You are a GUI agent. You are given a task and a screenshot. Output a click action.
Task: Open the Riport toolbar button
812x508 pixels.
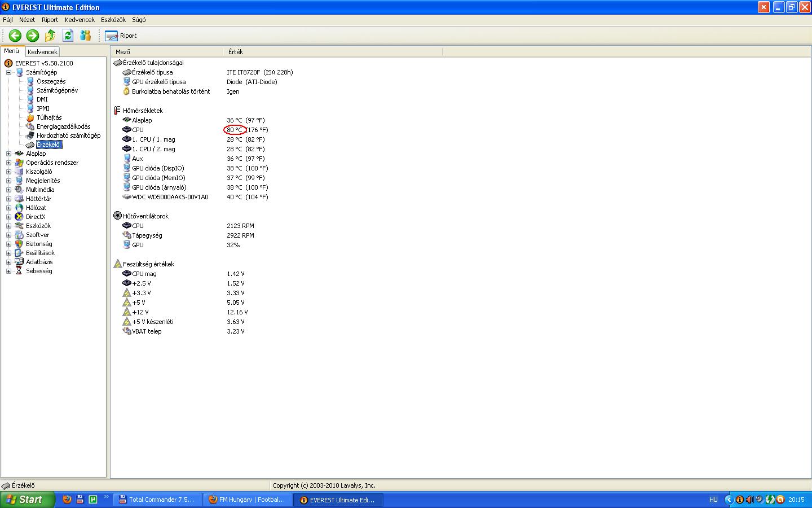(x=121, y=36)
